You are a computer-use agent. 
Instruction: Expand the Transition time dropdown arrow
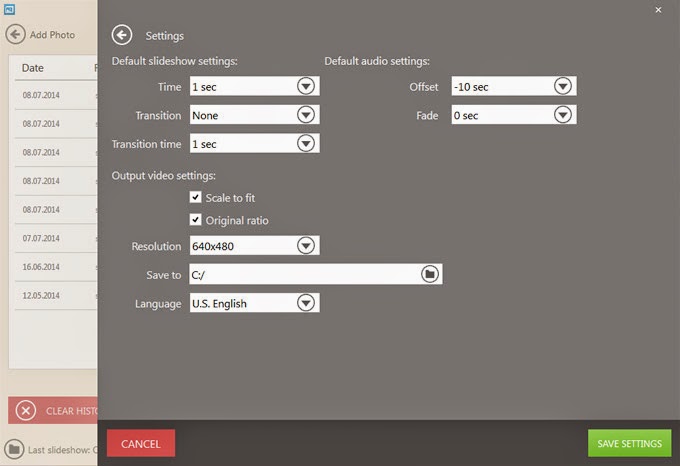click(306, 143)
